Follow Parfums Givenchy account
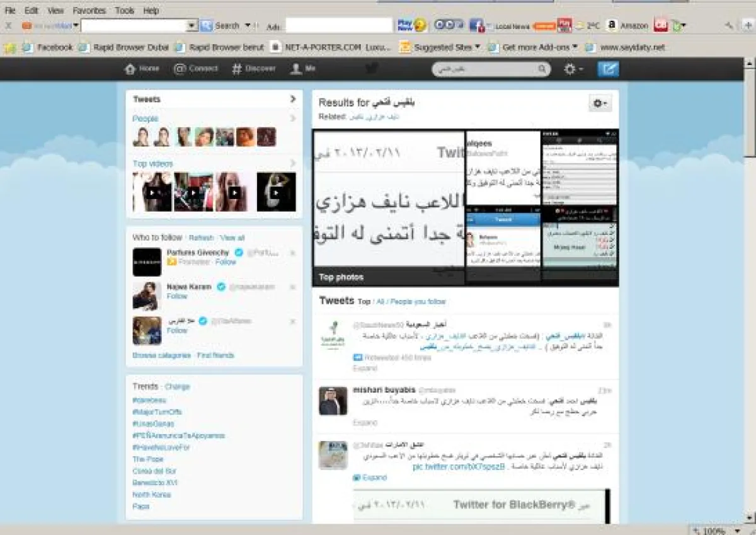The height and width of the screenshot is (535, 756). pos(226,262)
